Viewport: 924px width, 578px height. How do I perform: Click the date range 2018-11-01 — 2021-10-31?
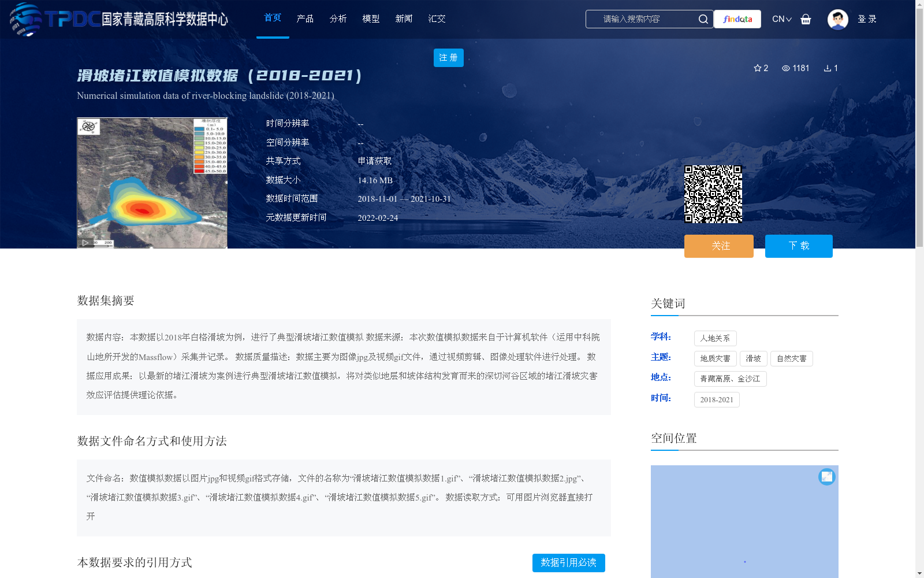[404, 199]
